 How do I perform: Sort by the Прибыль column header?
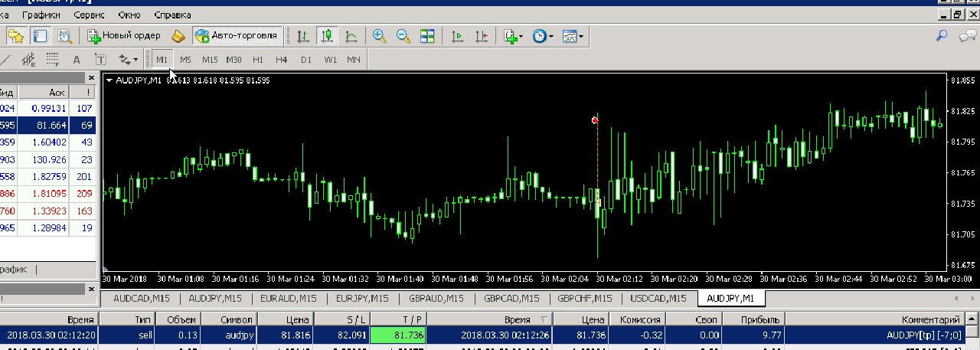coord(752,319)
